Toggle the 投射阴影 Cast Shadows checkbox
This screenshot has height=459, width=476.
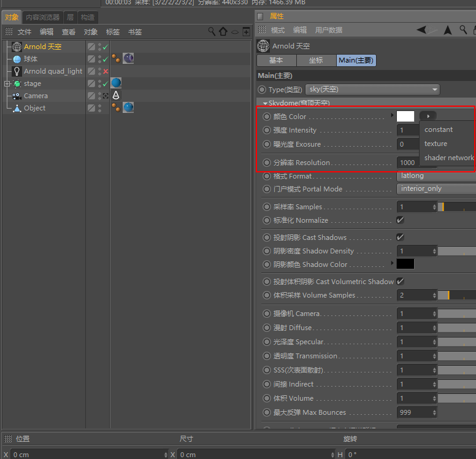pos(401,237)
